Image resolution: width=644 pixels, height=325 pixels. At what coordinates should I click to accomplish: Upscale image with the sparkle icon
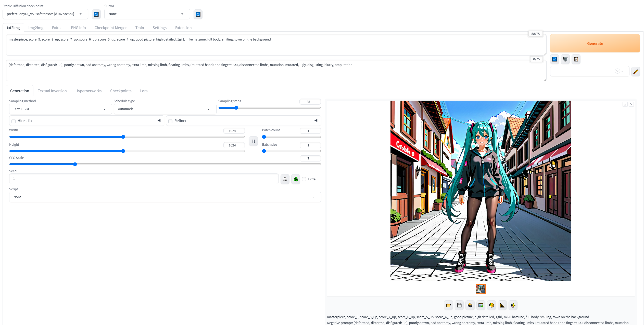coord(513,305)
